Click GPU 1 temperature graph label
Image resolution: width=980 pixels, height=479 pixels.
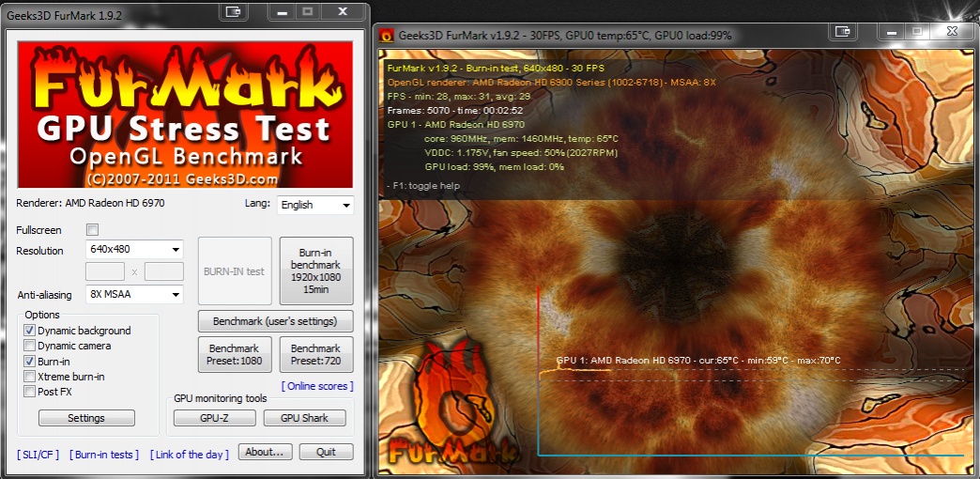pos(698,360)
